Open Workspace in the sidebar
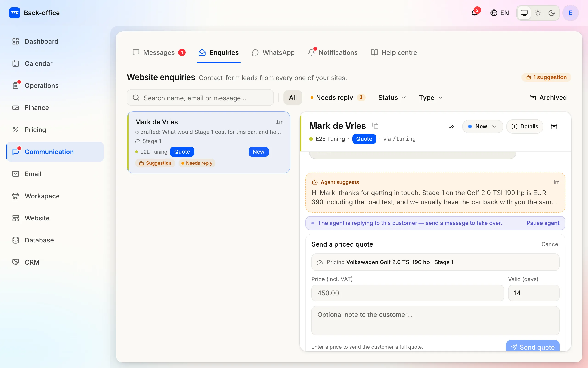588x368 pixels. [x=55, y=196]
